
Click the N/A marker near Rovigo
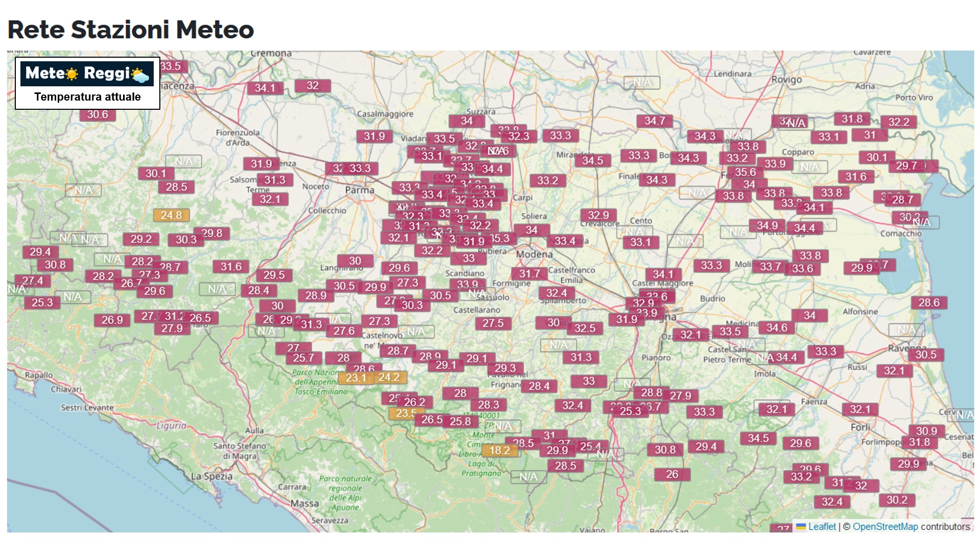(x=642, y=83)
